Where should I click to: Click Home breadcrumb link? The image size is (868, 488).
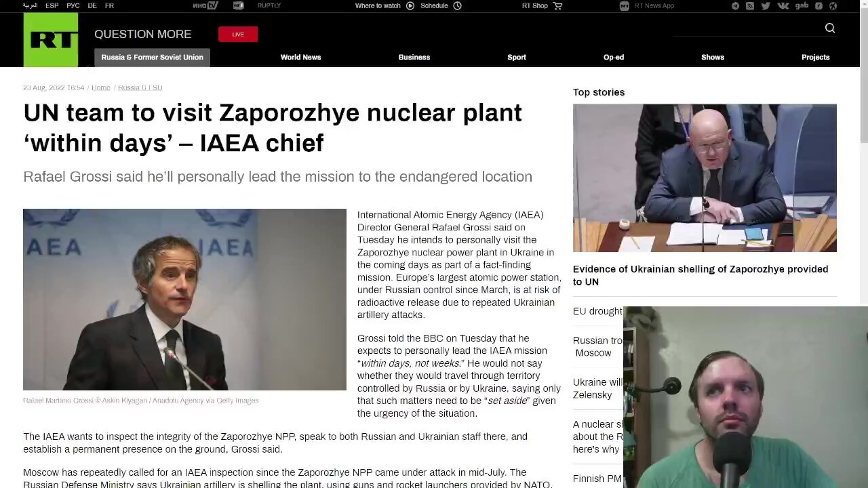click(101, 87)
